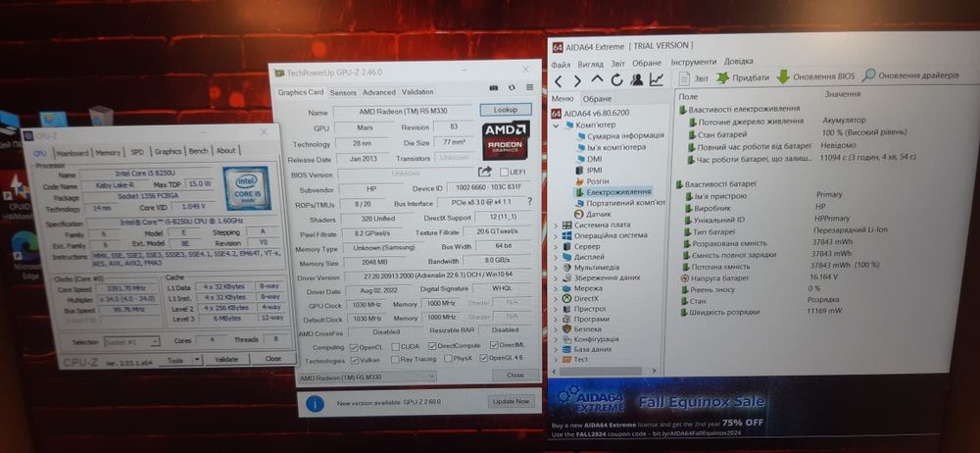Toggle PhysX checkbox in GPU-Z
Image resolution: width=980 pixels, height=453 pixels.
pos(448,359)
